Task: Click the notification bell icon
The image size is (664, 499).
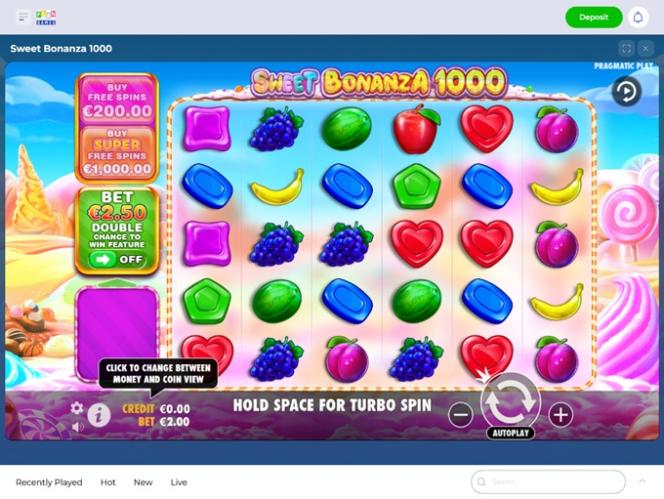Action: coord(638,17)
